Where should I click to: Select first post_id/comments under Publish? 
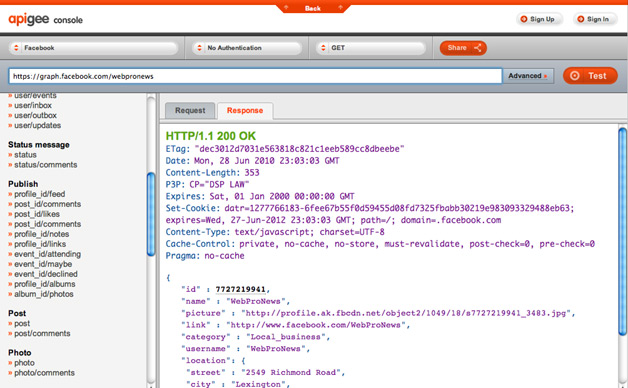[48, 204]
